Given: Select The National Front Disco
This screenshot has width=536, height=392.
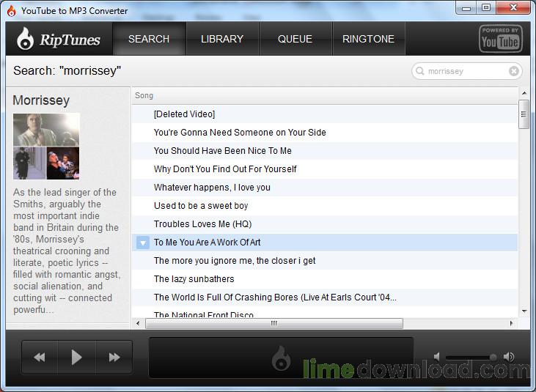Looking at the screenshot, I should click(325, 312).
